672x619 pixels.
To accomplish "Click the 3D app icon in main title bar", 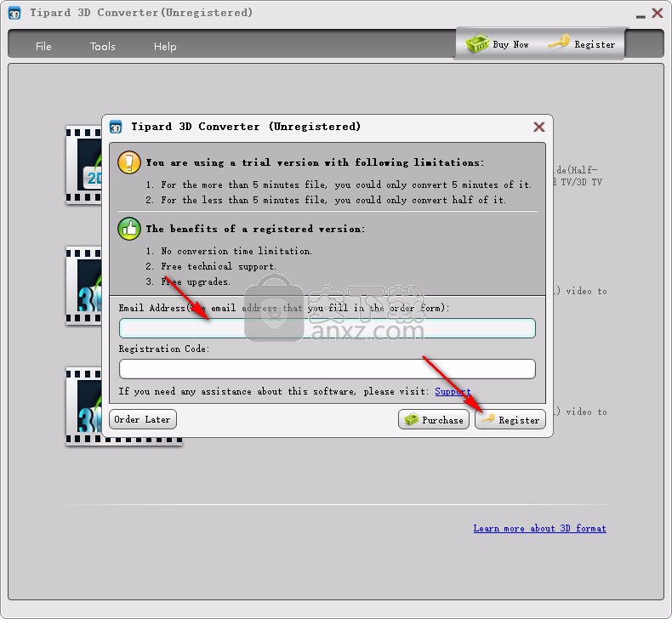I will click(14, 14).
